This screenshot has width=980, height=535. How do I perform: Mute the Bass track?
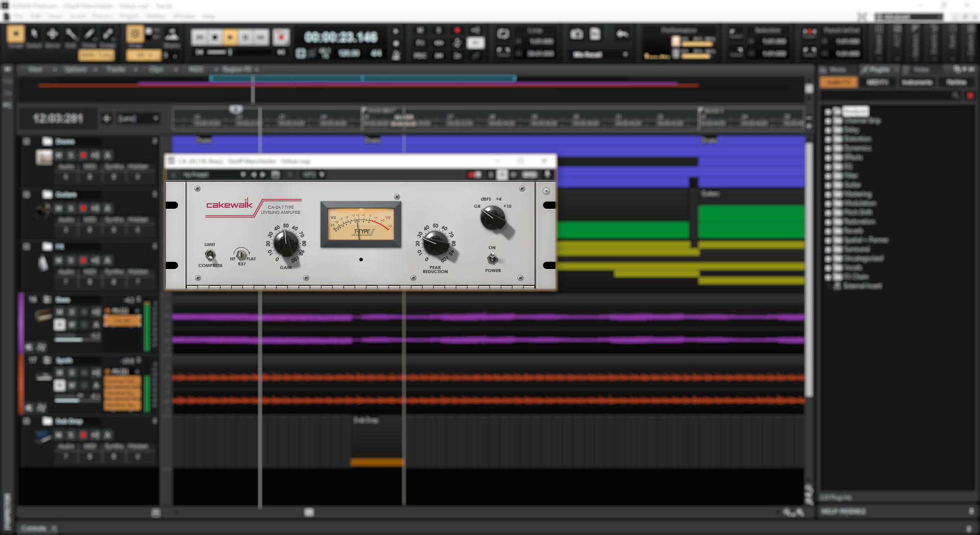pyautogui.click(x=59, y=312)
